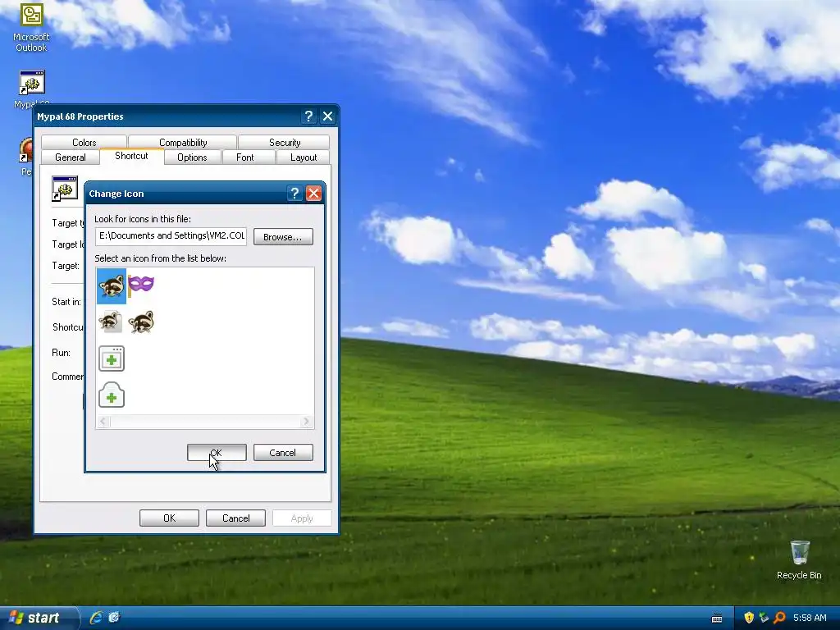Click shortcut icon in Properties Shortcut tab
Image resolution: width=840 pixels, height=630 pixels.
tap(65, 189)
